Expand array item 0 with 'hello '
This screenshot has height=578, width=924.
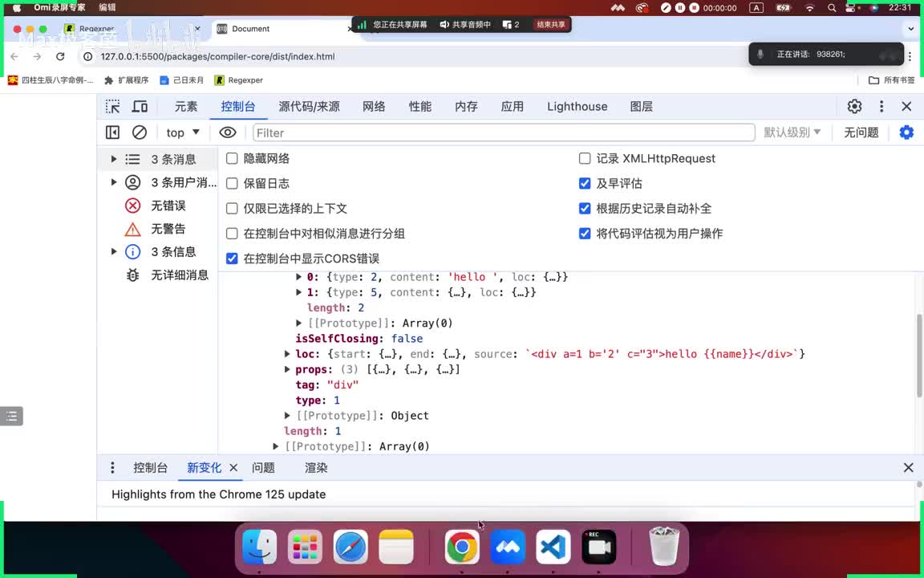298,277
